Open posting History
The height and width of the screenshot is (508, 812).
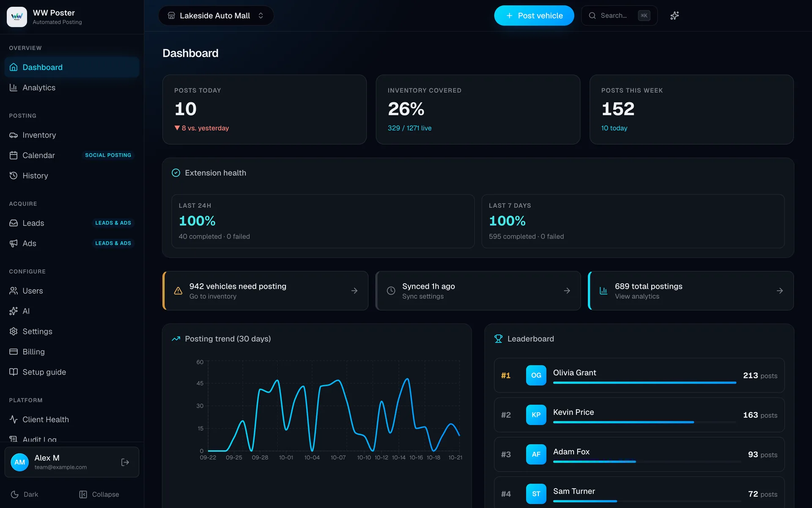coord(72,176)
